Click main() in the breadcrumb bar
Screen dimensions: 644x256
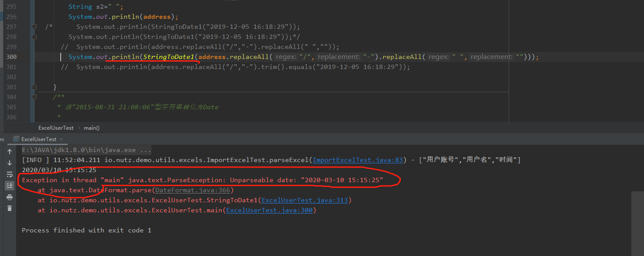click(91, 128)
